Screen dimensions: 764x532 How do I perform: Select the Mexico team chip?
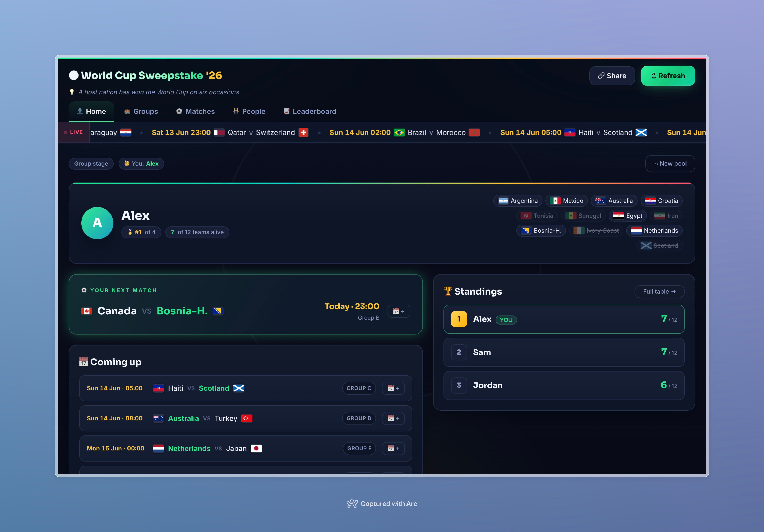tap(566, 201)
